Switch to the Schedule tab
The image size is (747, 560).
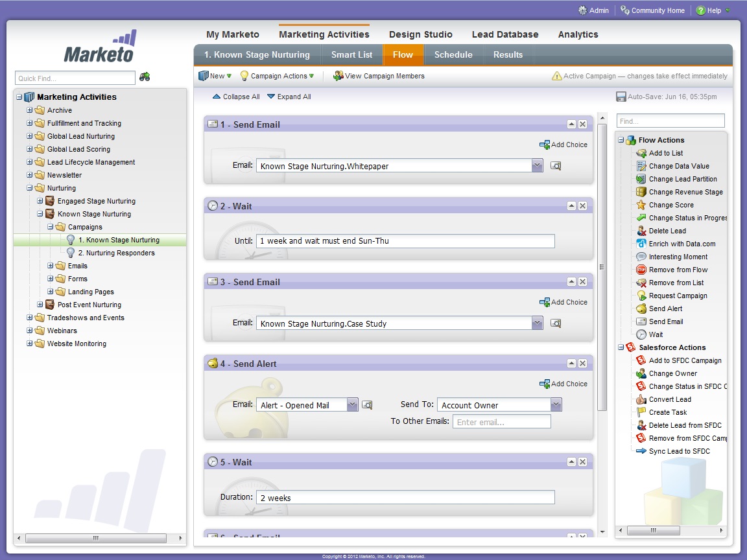[453, 54]
